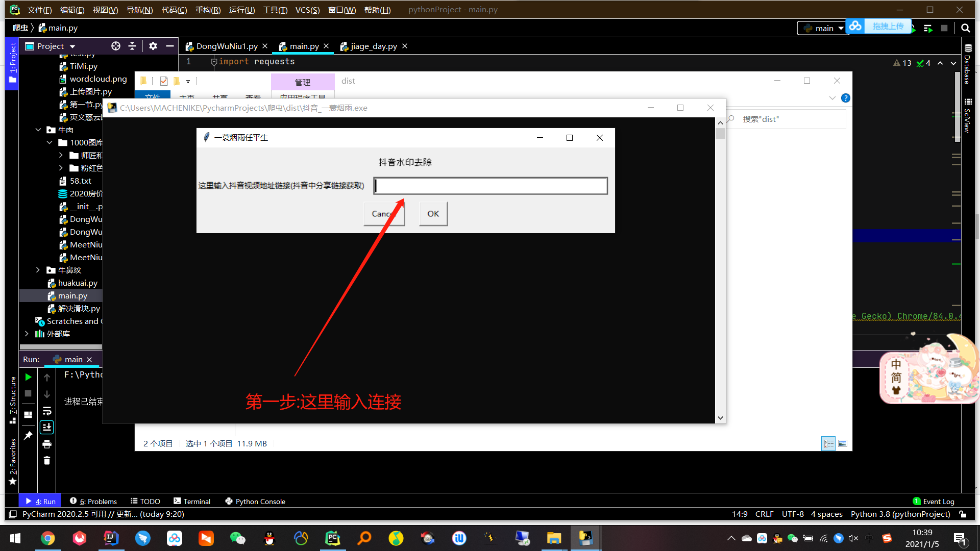The height and width of the screenshot is (551, 980).
Task: Click the Douyin link input field
Action: pyautogui.click(x=490, y=186)
